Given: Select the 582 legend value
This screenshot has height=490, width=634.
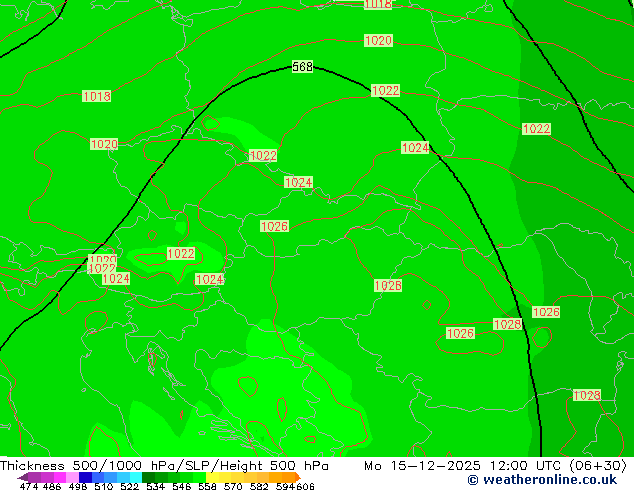Looking at the screenshot, I should pos(259,486).
